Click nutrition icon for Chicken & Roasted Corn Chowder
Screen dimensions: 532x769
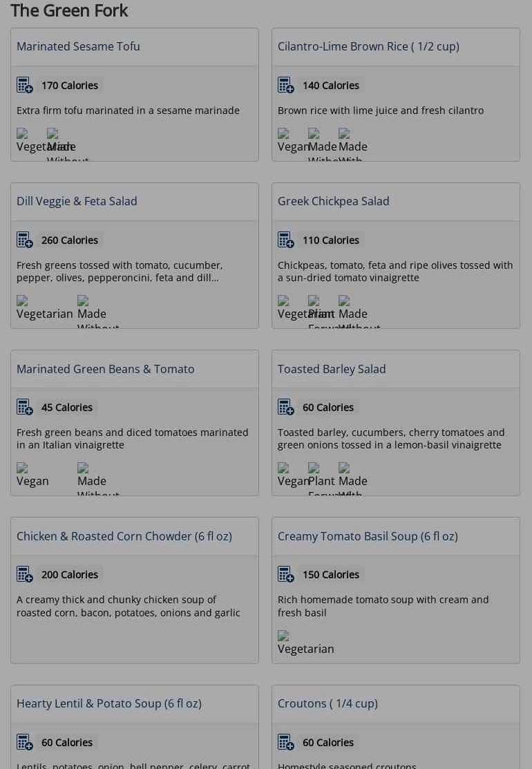click(25, 575)
